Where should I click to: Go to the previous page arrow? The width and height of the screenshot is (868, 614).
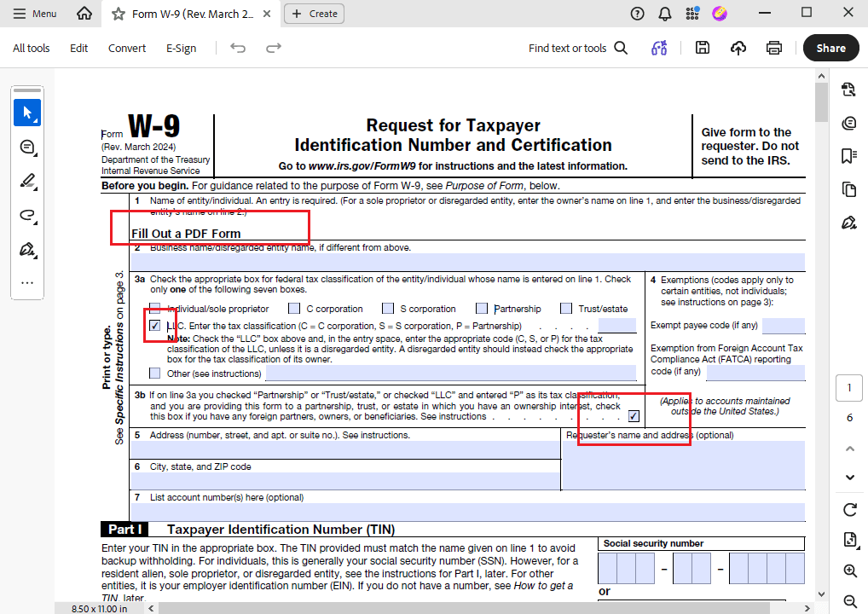[850, 449]
